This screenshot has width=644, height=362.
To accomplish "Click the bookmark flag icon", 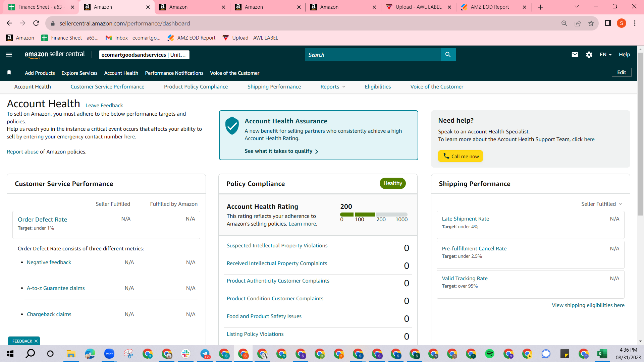I will 9,73.
